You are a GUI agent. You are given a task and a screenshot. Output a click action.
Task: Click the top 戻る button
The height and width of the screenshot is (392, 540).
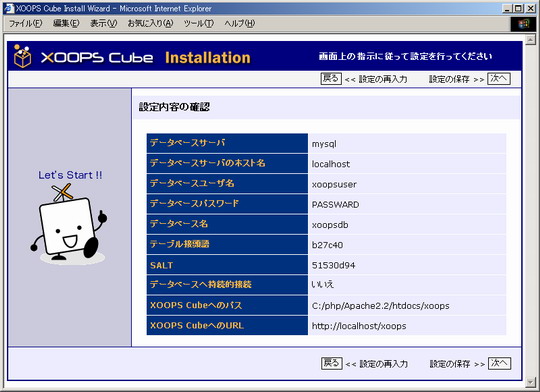point(331,79)
